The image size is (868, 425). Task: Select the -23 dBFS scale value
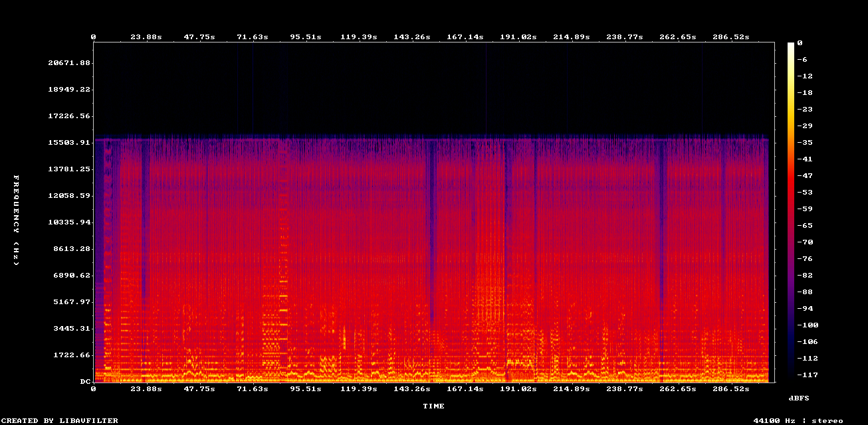click(805, 109)
